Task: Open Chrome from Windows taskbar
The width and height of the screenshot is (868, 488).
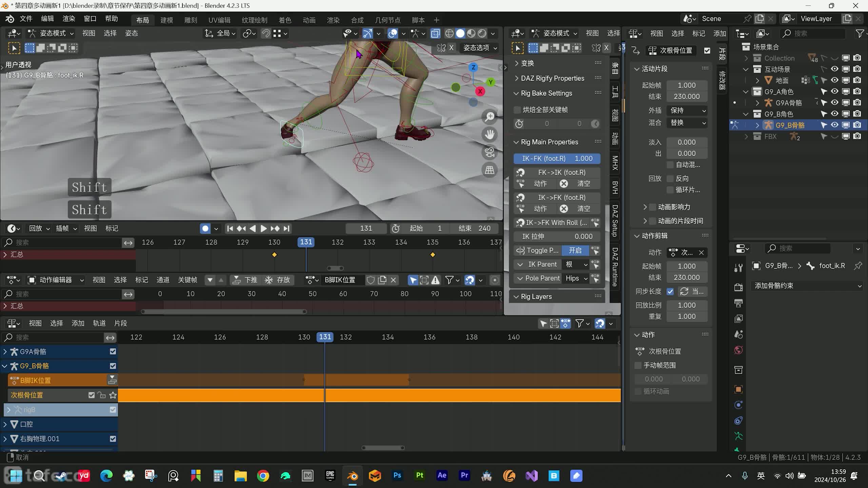Action: coord(263,476)
